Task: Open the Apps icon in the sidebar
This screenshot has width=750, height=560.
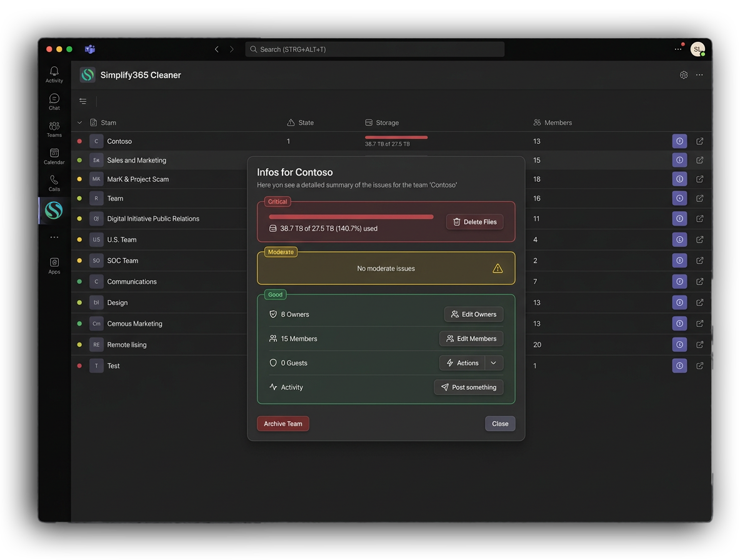Action: coord(54,265)
